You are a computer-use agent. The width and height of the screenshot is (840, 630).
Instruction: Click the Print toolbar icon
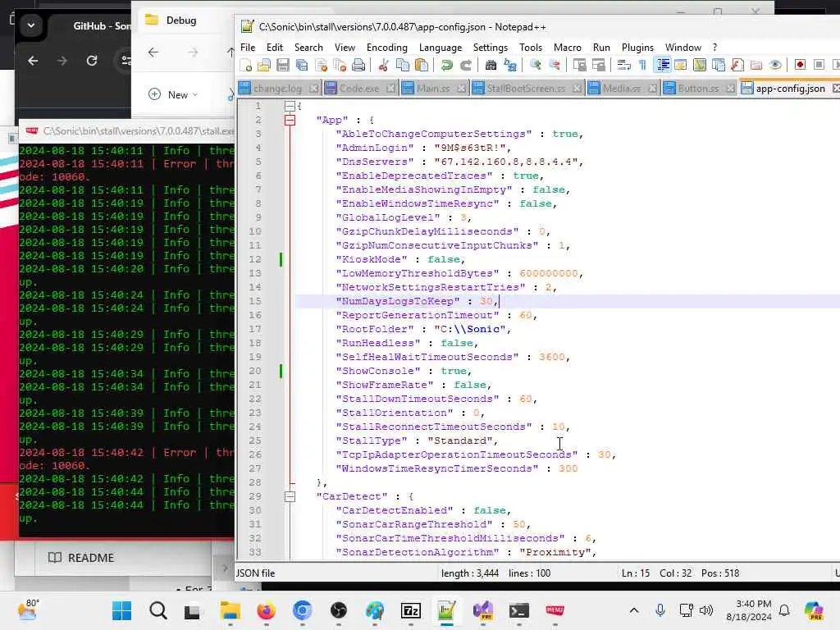point(358,66)
